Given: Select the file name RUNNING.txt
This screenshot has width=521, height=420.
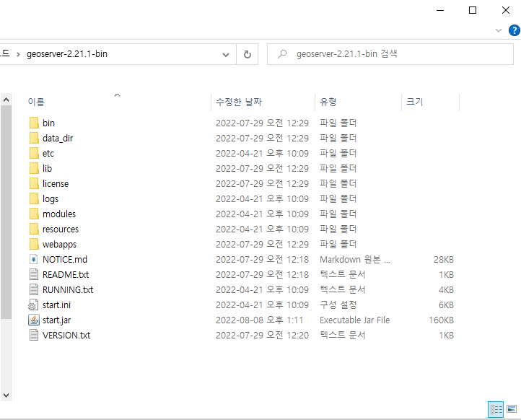Looking at the screenshot, I should point(68,290).
